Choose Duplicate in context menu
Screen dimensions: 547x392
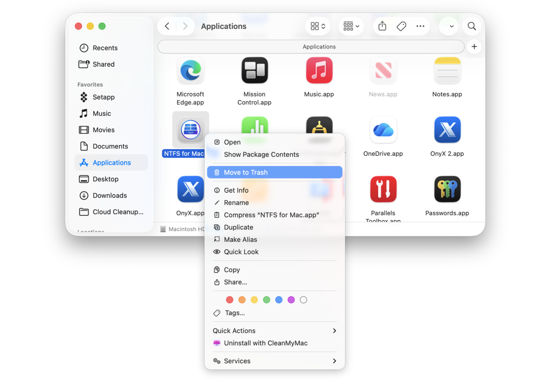[x=275, y=227]
